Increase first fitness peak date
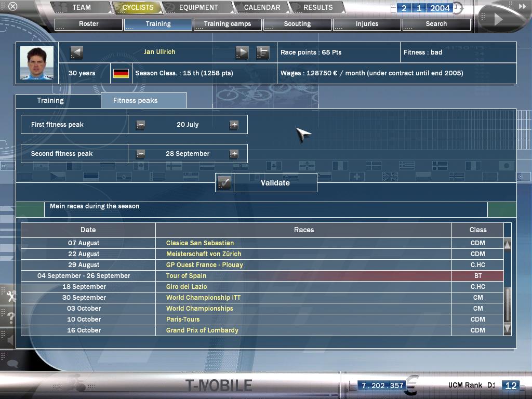This screenshot has width=532, height=399. point(234,125)
